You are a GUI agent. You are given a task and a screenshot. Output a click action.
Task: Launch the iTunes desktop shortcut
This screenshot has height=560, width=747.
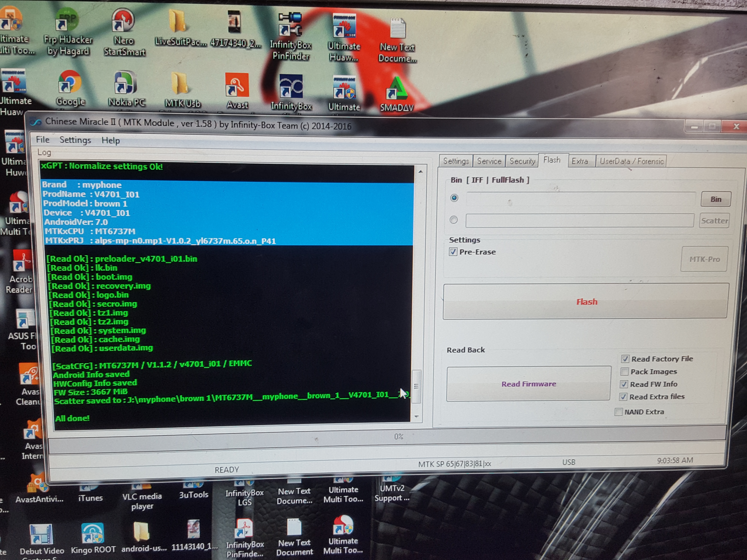[x=90, y=493]
